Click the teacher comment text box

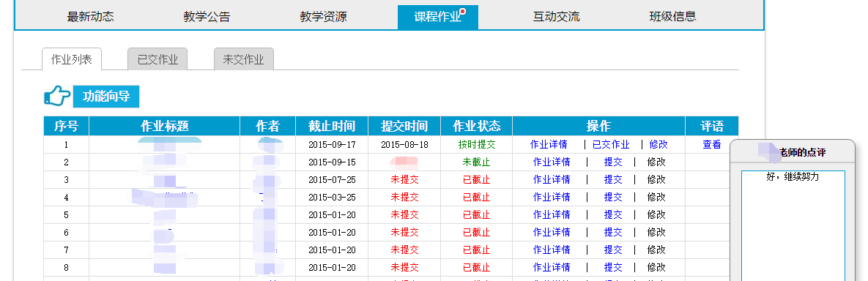(793, 225)
